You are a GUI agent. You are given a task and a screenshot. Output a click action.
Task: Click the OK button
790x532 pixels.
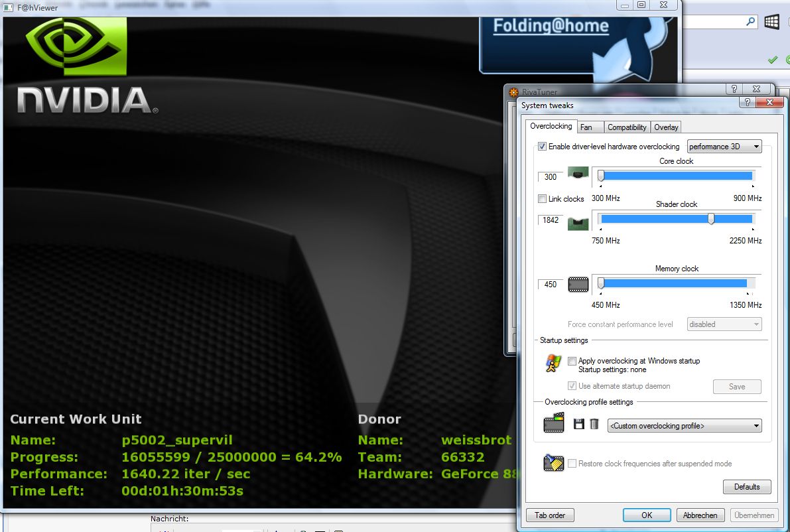click(647, 515)
